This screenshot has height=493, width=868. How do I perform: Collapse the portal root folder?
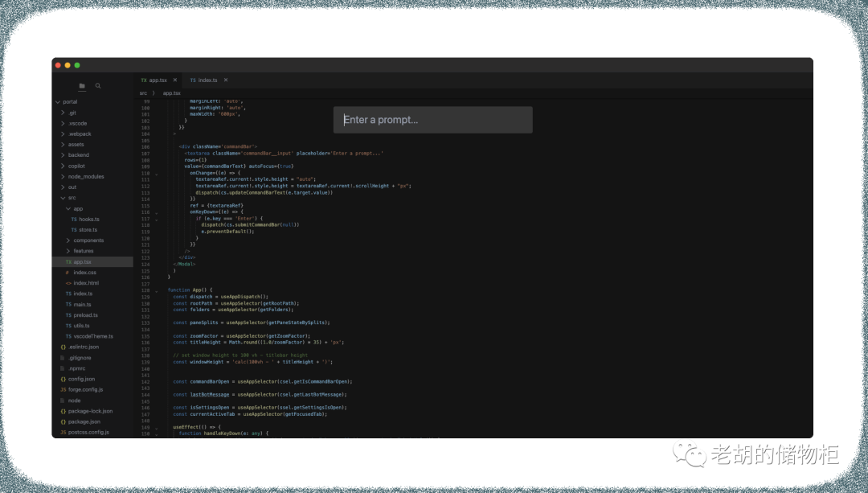58,102
